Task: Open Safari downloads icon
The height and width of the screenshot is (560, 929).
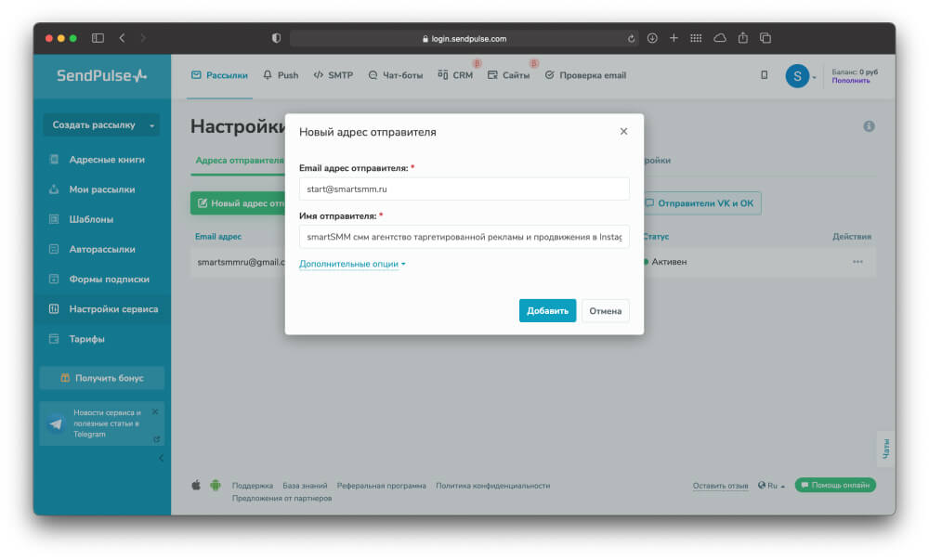Action: point(652,38)
